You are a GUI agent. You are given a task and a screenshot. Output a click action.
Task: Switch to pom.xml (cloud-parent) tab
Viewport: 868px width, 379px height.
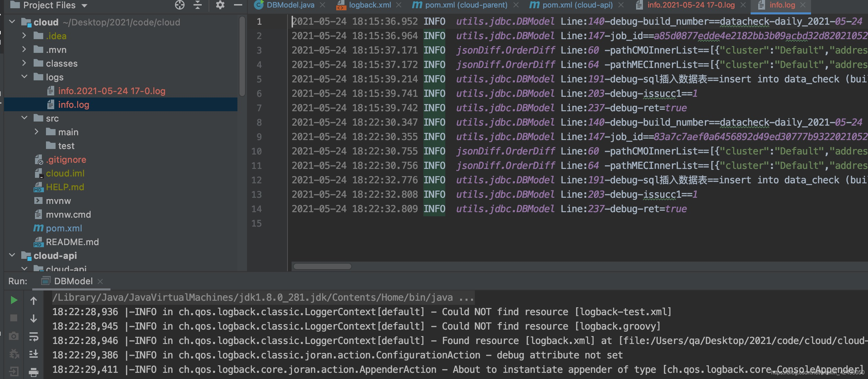click(x=466, y=5)
